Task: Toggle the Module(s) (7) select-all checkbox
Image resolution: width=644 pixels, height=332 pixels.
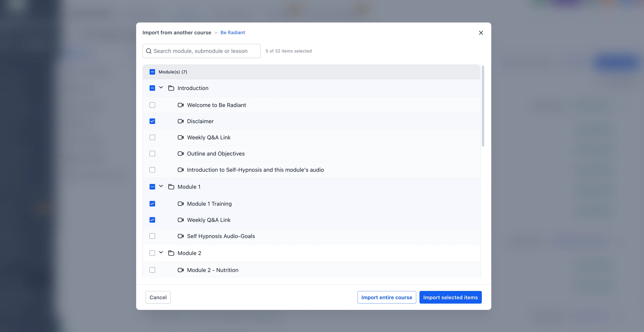Action: (x=152, y=72)
